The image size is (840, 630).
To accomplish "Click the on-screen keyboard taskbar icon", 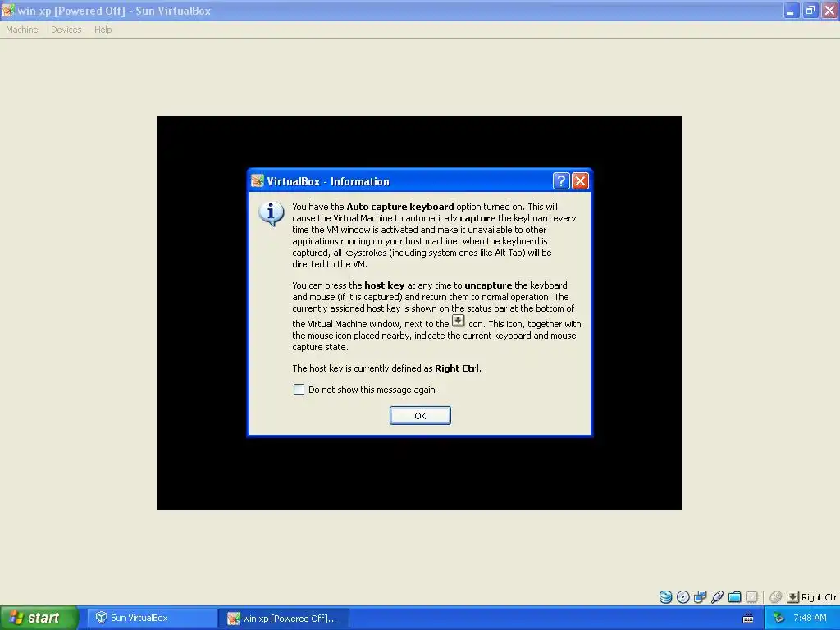I will 748,619.
